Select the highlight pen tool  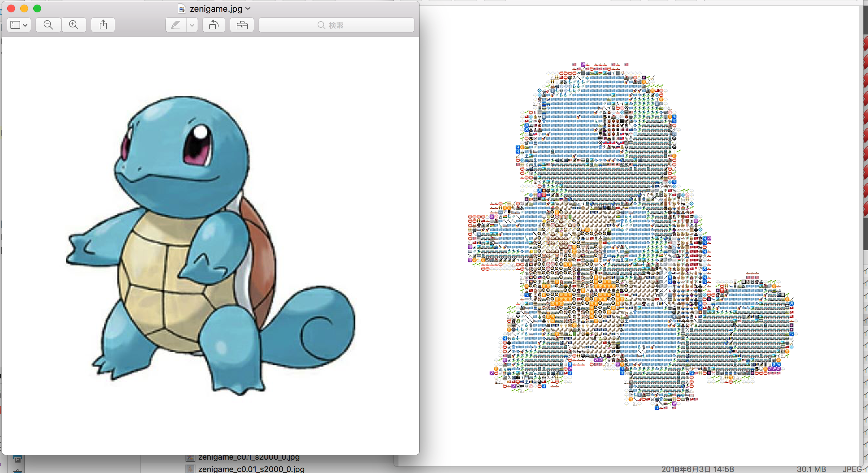pyautogui.click(x=176, y=25)
